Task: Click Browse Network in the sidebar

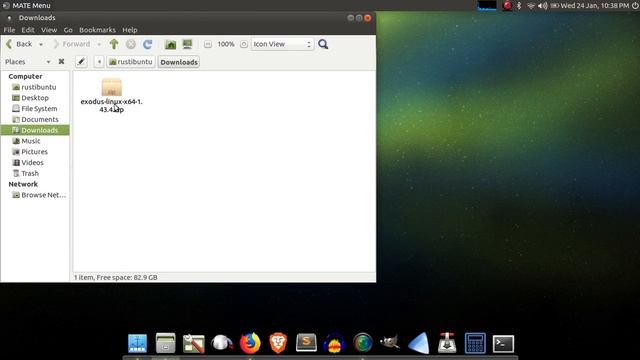Action: click(x=35, y=195)
